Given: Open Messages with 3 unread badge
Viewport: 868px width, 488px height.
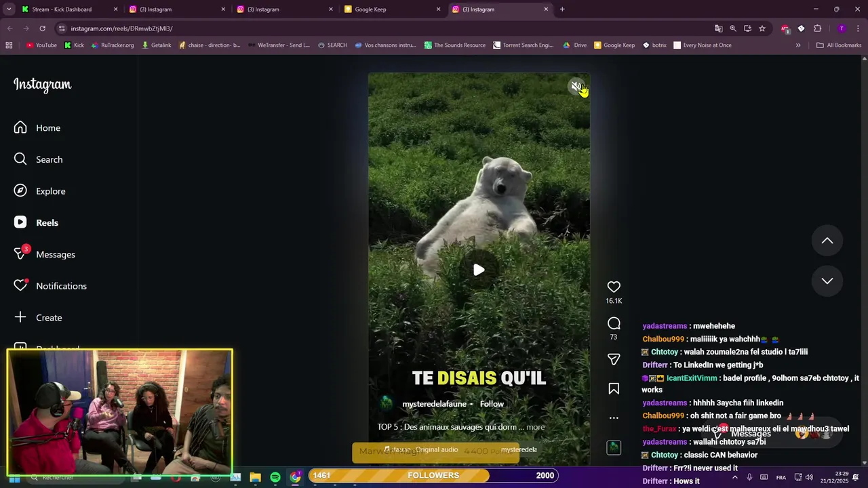Looking at the screenshot, I should 45,254.
